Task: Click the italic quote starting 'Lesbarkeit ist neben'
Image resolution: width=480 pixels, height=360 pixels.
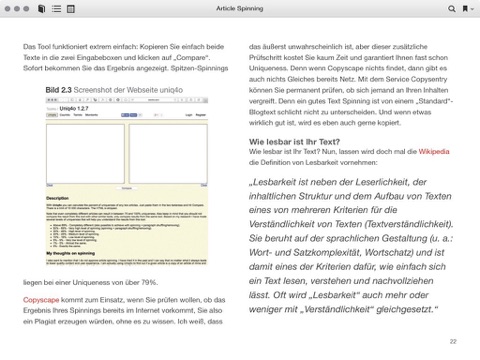Action: coord(351,246)
